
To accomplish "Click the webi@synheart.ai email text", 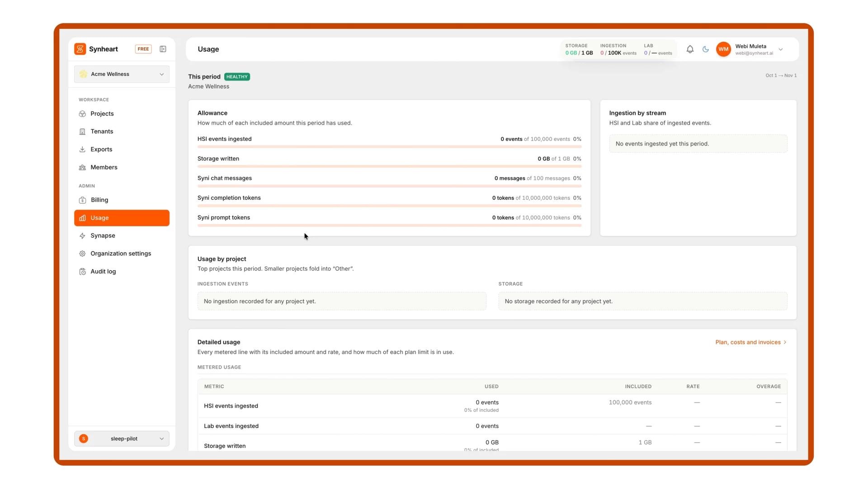I will tap(754, 53).
